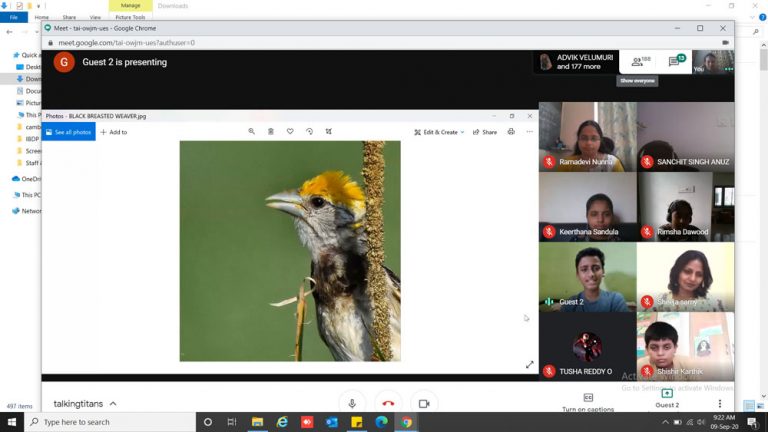Open Outlook from taskbar
The height and width of the screenshot is (432, 768).
tap(332, 422)
